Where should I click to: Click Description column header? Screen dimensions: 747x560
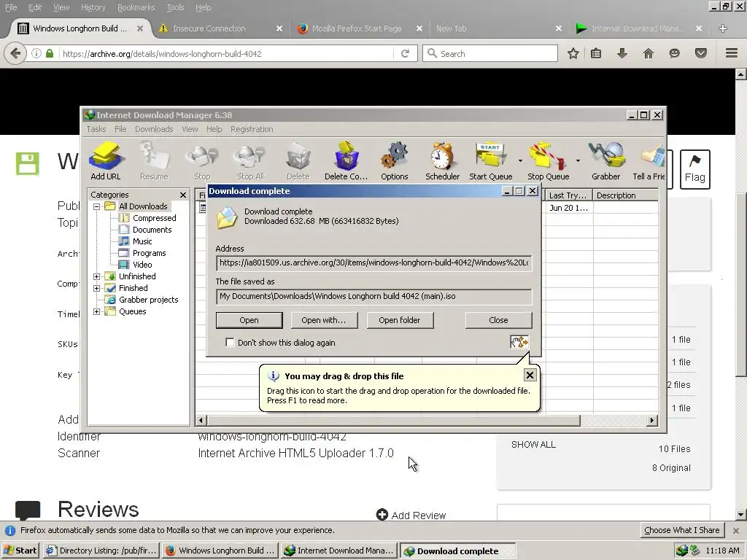[625, 195]
